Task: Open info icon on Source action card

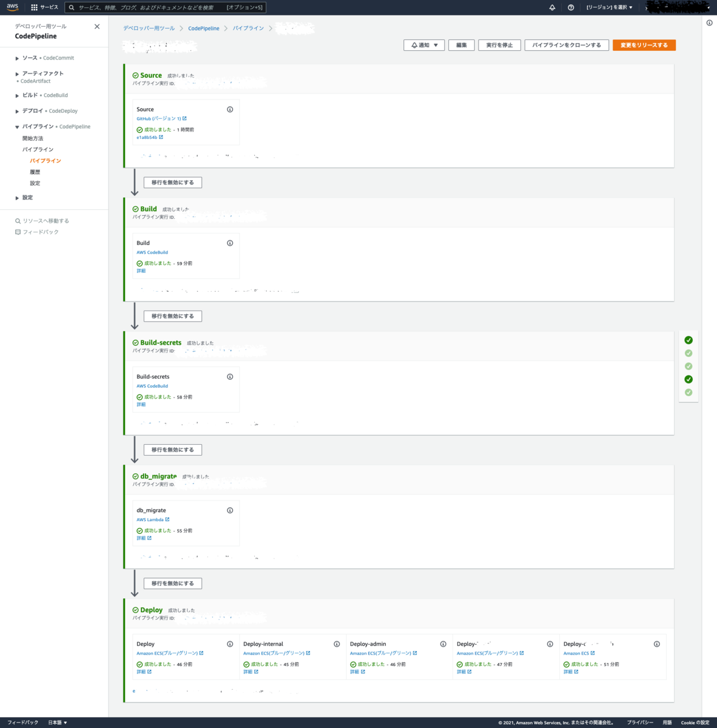Action: [x=230, y=110]
